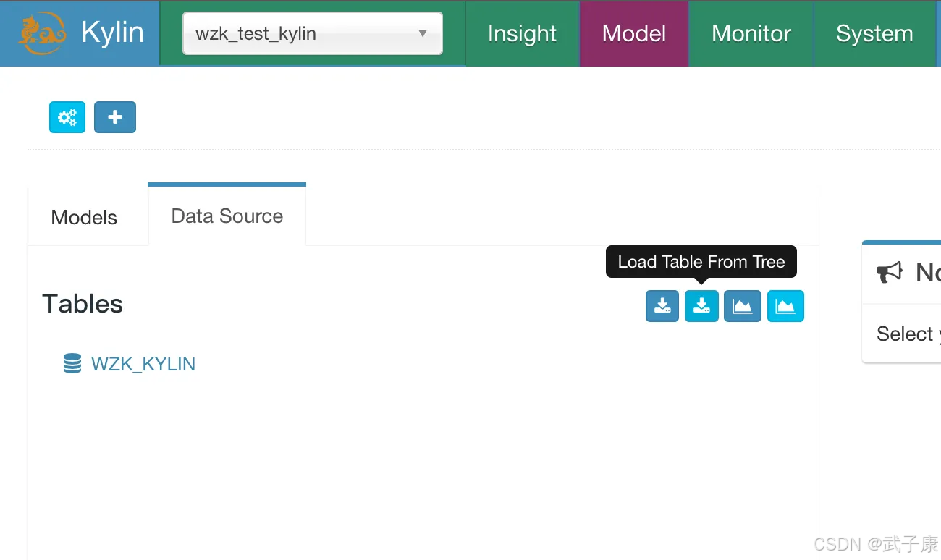Image resolution: width=941 pixels, height=560 pixels.
Task: Click the database icon beside WZK_KYLIN
Action: [72, 363]
